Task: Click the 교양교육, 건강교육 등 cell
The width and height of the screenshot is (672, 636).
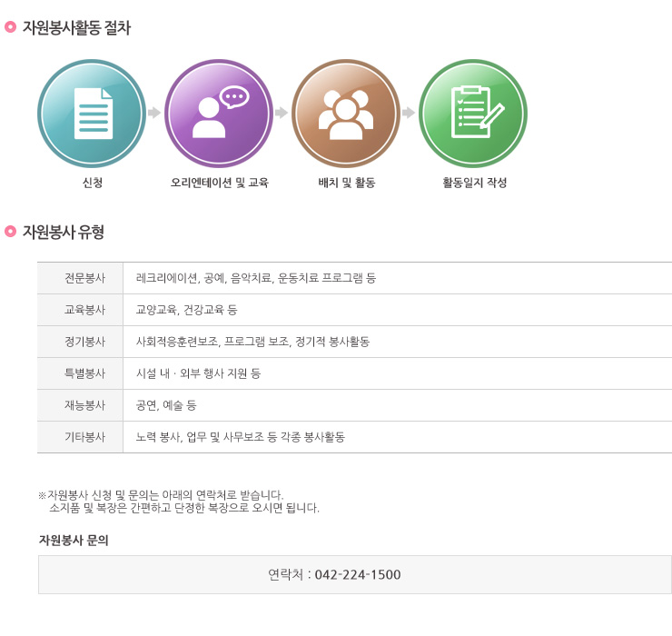Action: point(397,310)
